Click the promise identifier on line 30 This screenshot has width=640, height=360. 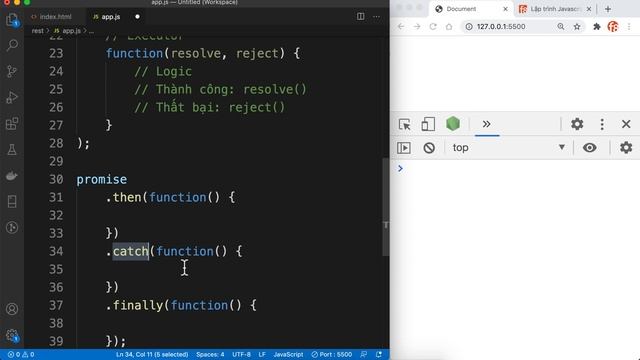pyautogui.click(x=102, y=179)
